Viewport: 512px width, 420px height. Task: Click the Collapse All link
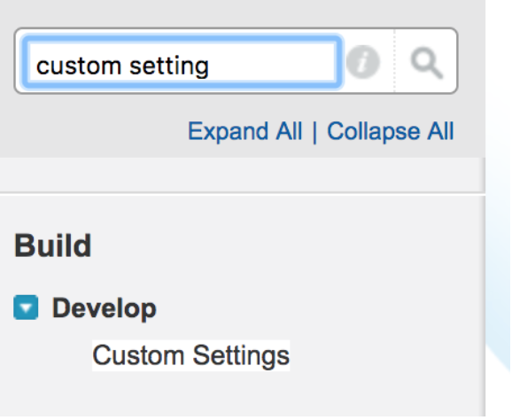(x=391, y=131)
